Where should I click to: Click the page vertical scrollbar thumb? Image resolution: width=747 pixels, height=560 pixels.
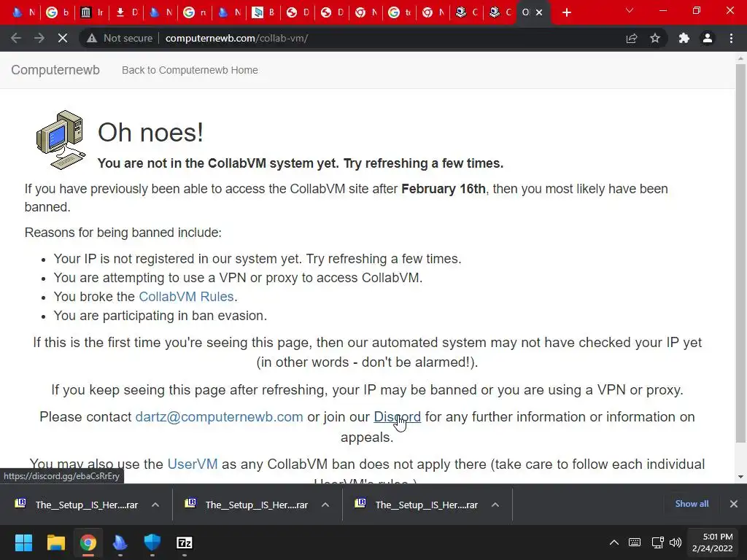740,252
